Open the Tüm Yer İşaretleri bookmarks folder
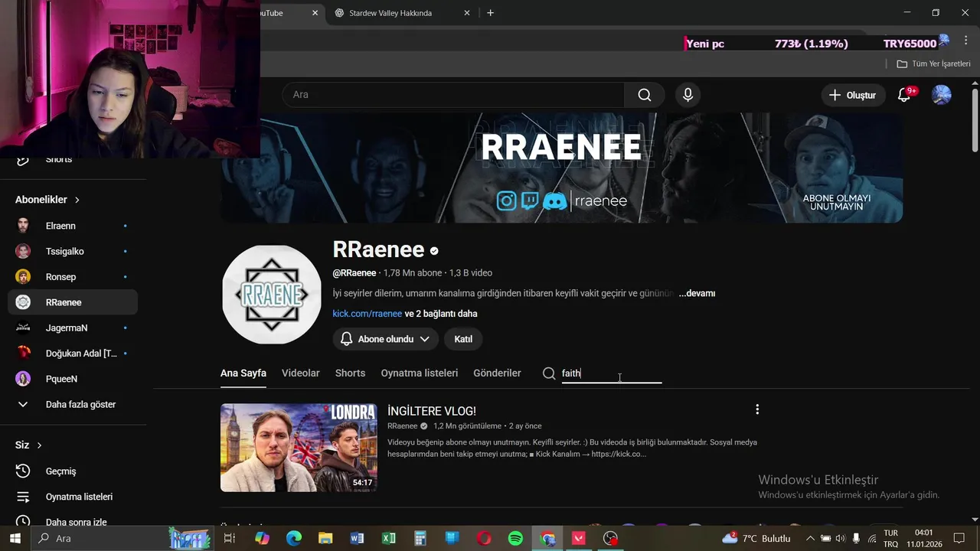980x551 pixels. (x=933, y=64)
